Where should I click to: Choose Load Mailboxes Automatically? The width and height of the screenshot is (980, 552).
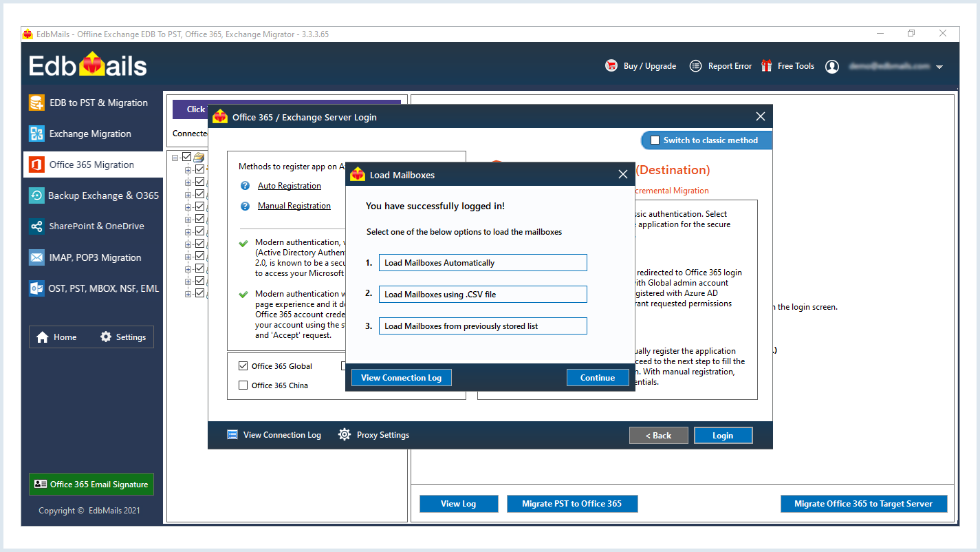(483, 263)
